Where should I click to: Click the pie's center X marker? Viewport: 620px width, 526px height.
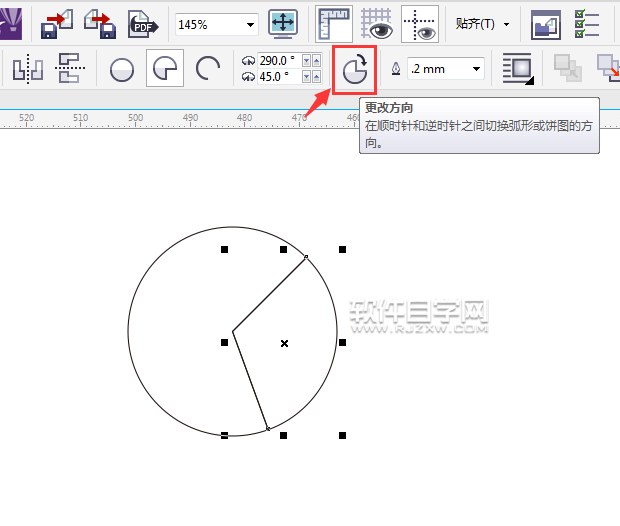point(285,343)
